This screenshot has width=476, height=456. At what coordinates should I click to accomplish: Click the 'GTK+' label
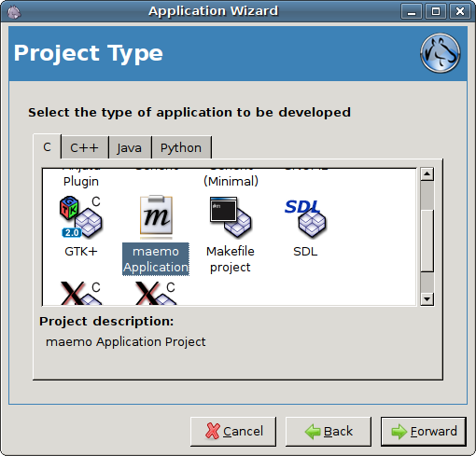81,251
